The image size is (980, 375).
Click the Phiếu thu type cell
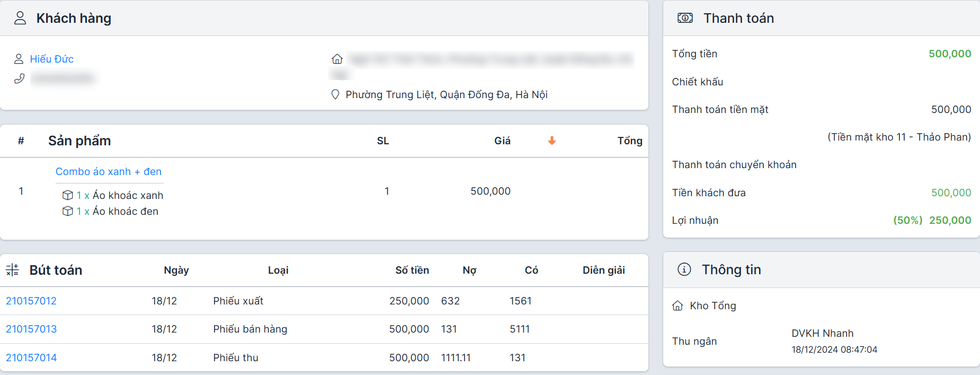coord(236,357)
